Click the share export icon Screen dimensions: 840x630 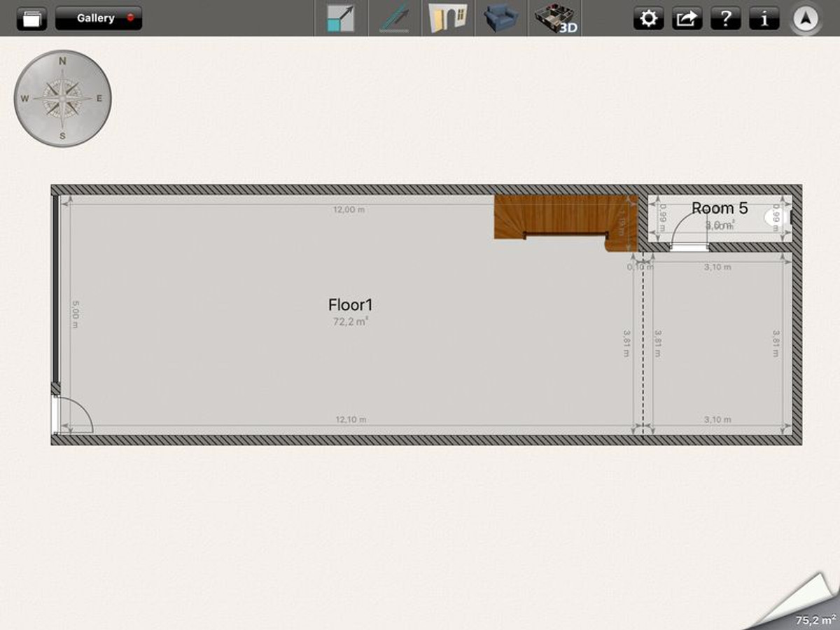point(687,19)
